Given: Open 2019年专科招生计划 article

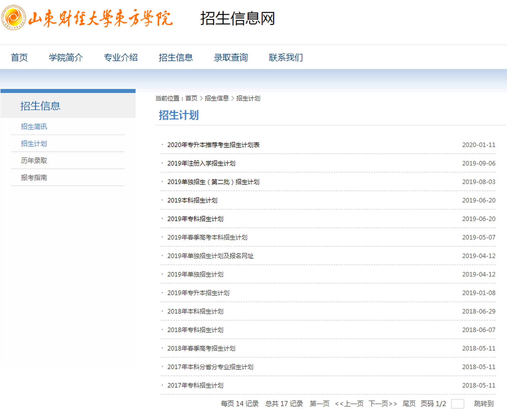Looking at the screenshot, I should point(195,219).
